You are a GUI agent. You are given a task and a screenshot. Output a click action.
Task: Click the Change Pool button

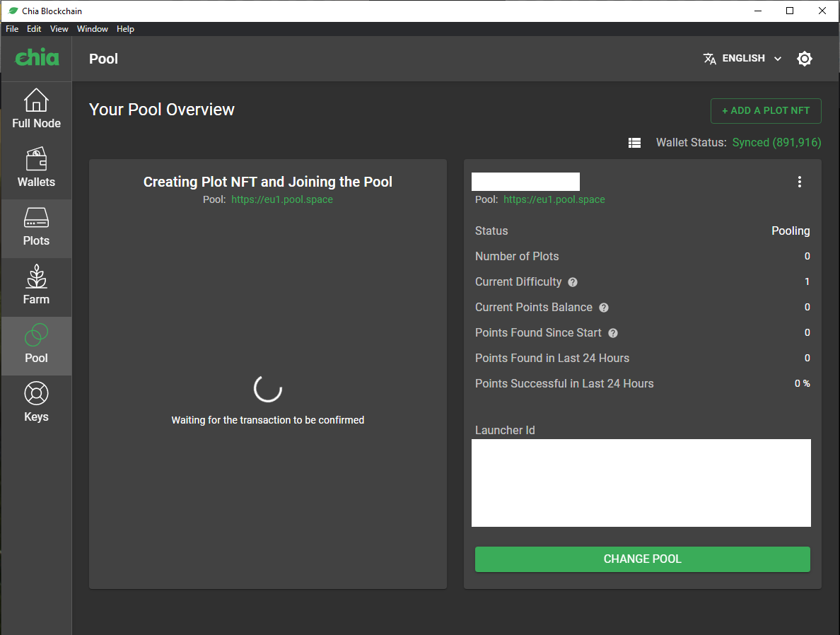(642, 559)
